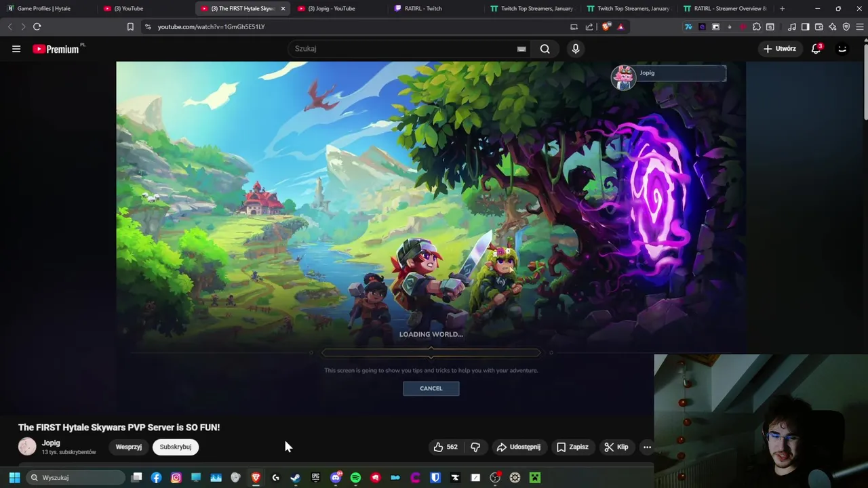
Task: Open the Utwórz create menu
Action: pos(780,49)
